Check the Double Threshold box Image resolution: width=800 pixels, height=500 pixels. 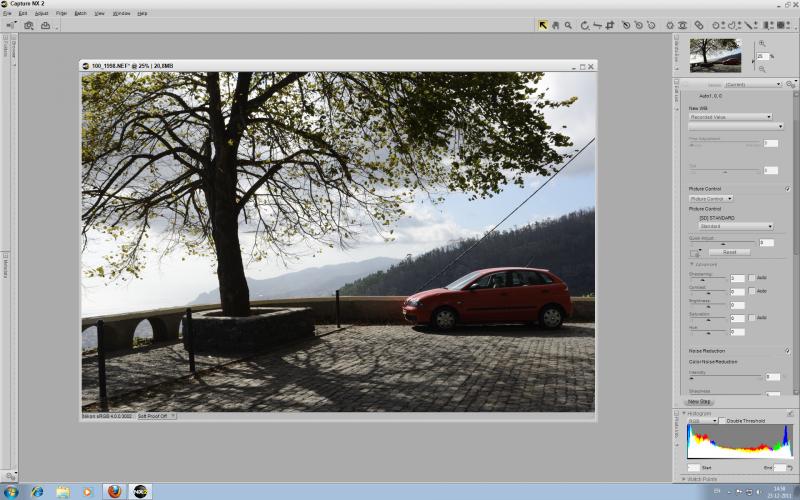coord(722,421)
